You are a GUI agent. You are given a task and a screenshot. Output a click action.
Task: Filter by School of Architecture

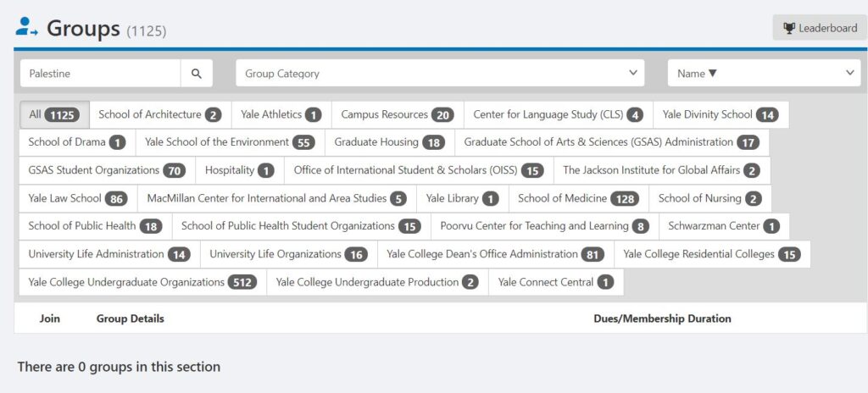[x=160, y=114]
